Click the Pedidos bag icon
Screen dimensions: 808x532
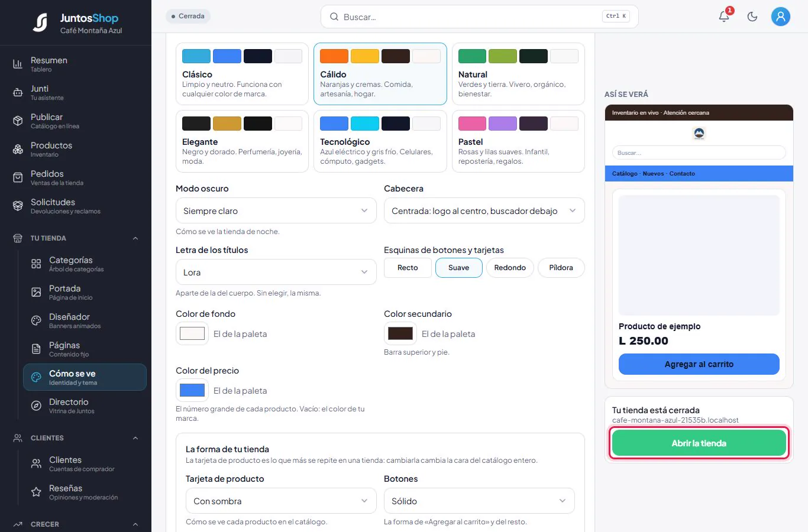point(18,177)
